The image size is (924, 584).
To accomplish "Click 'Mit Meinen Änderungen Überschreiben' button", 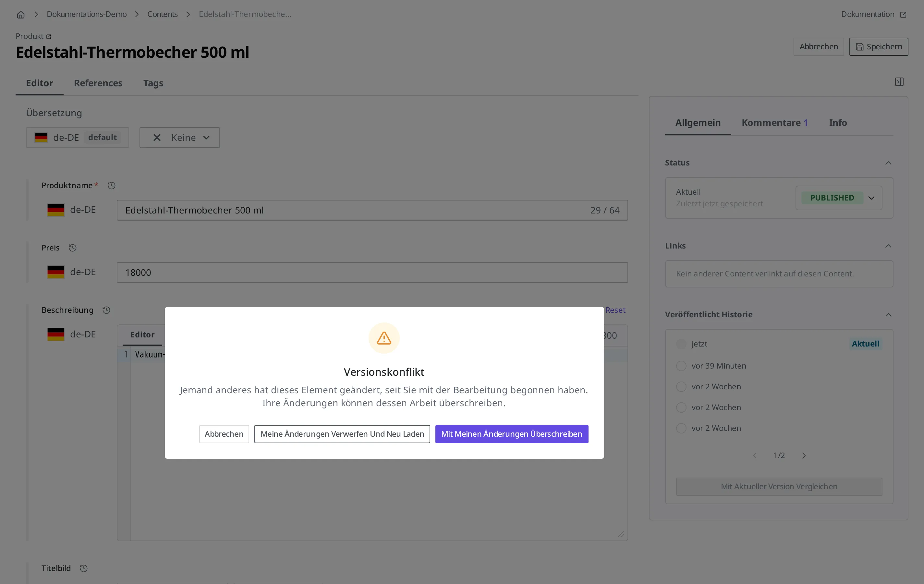I will coord(512,434).
